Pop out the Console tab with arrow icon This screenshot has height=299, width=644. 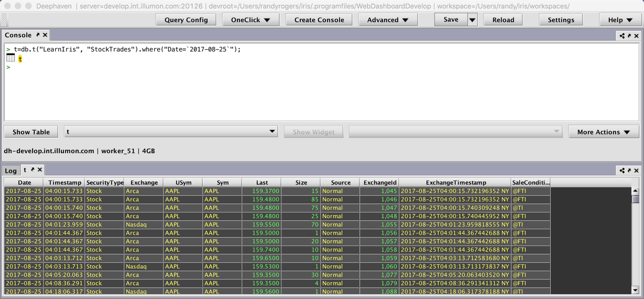[38, 35]
